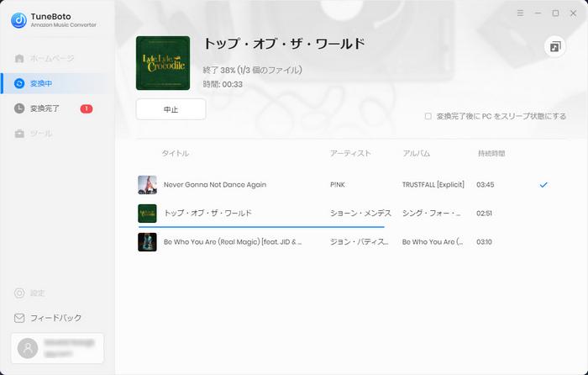Click the アーティスト column header

click(x=350, y=154)
